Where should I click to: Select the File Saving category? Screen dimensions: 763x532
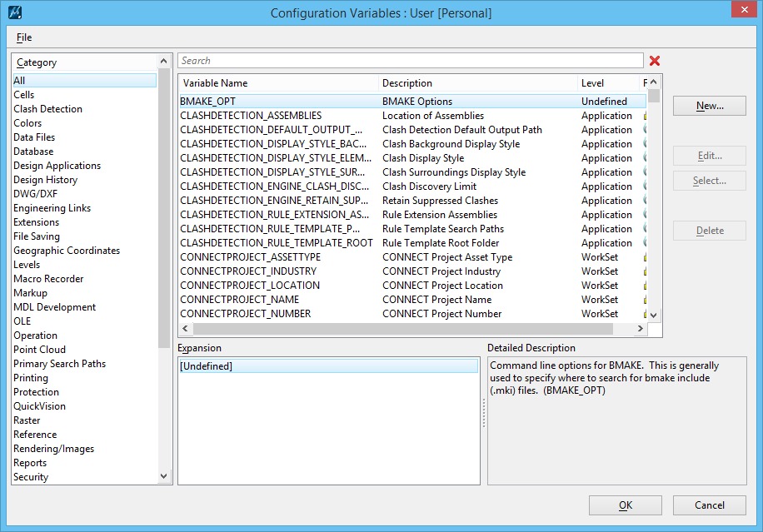pyautogui.click(x=85, y=236)
